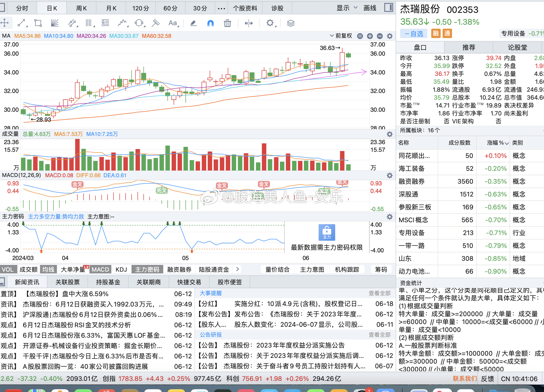
Task: Click 查看全部 next to 大事提醒
Action: tap(380, 293)
